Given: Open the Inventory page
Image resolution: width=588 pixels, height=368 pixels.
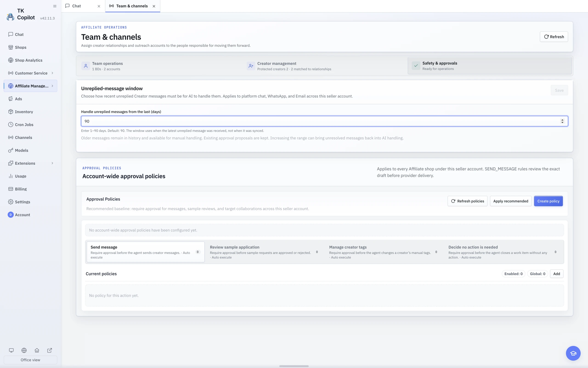Looking at the screenshot, I should pos(30,112).
